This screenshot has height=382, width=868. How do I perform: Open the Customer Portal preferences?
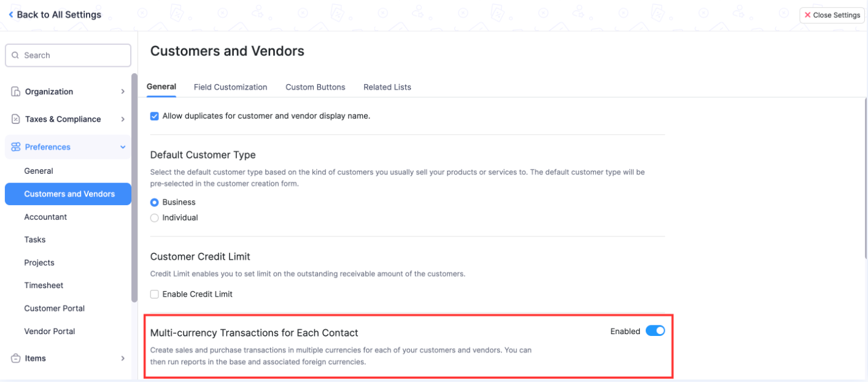click(54, 308)
